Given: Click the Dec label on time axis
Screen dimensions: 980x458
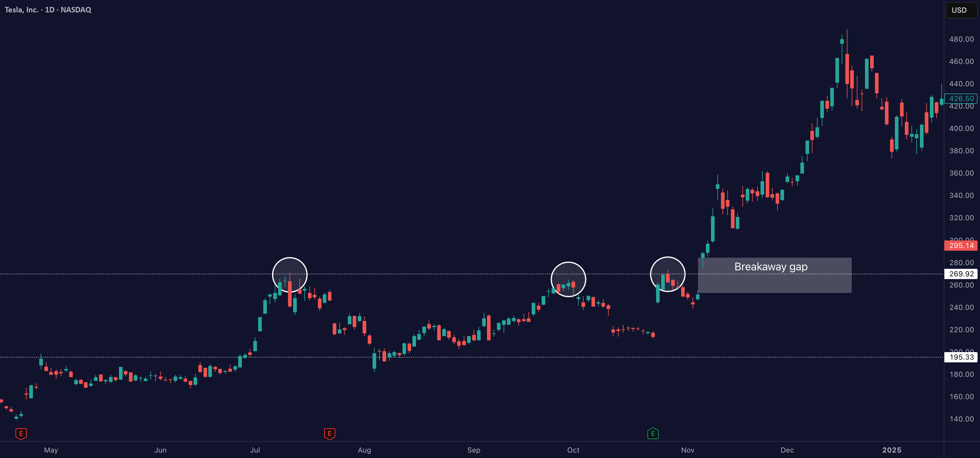Looking at the screenshot, I should click(x=787, y=450).
